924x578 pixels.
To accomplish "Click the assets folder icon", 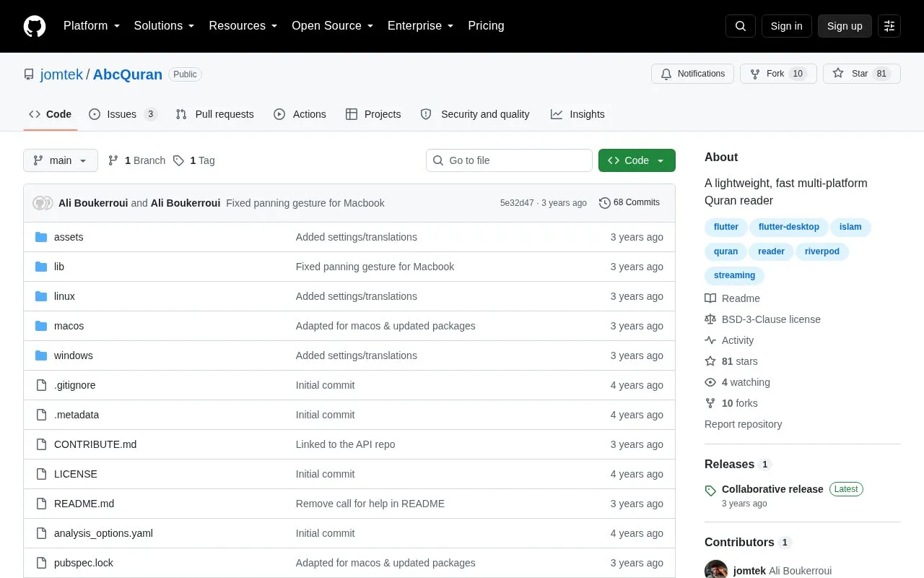I will pos(41,237).
